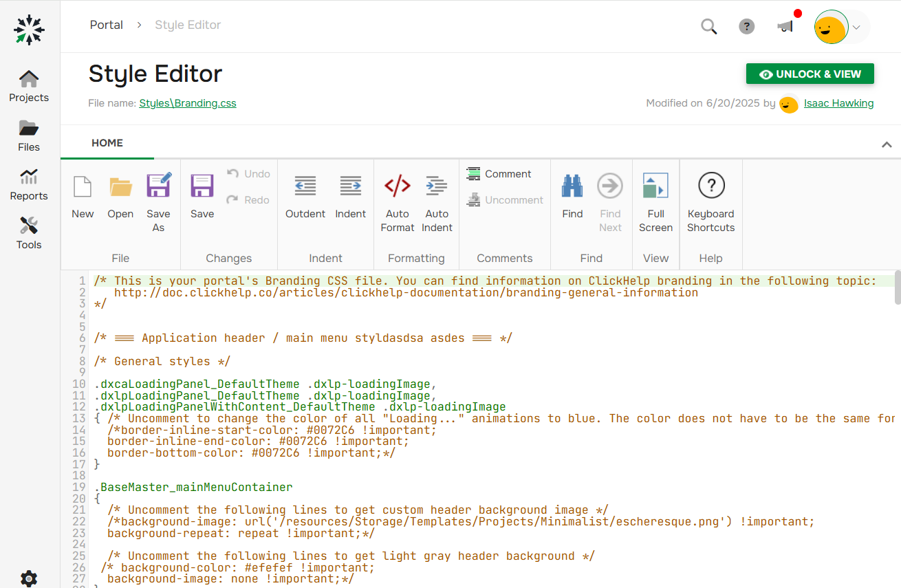Collapse the ribbon with the chevron

pos(887,144)
